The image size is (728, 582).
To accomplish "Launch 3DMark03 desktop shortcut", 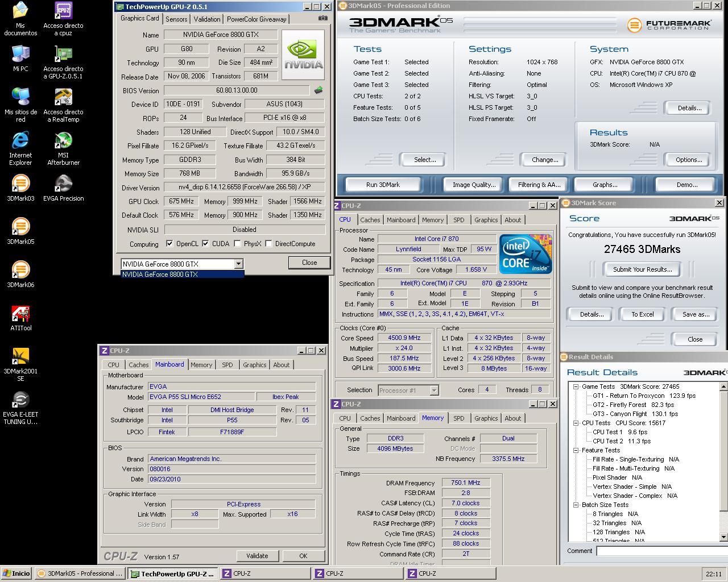I will [20, 188].
